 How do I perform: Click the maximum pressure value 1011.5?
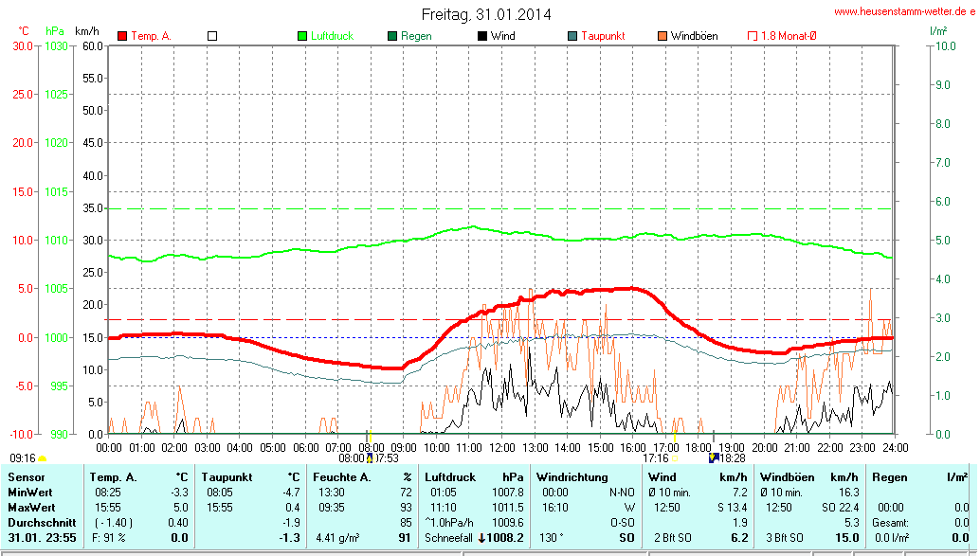coord(507,508)
